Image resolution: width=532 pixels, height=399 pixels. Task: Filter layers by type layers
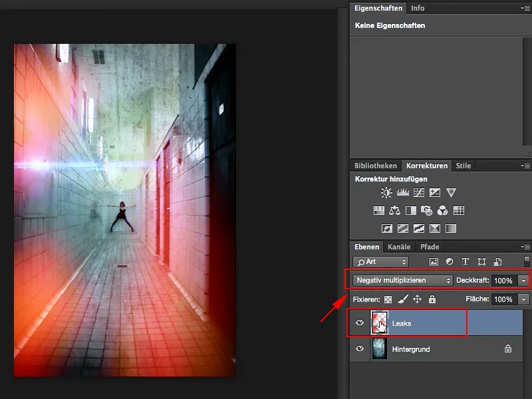point(465,261)
